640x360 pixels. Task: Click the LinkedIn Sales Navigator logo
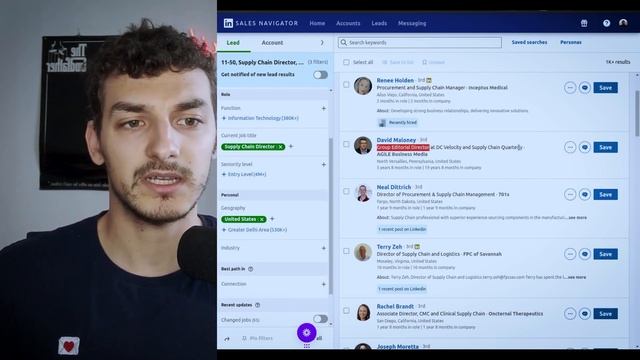260,23
